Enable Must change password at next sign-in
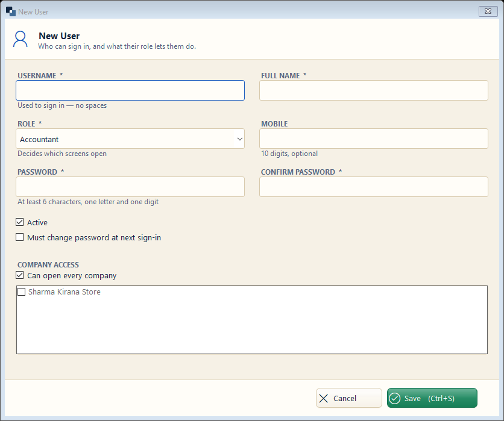 pos(20,237)
